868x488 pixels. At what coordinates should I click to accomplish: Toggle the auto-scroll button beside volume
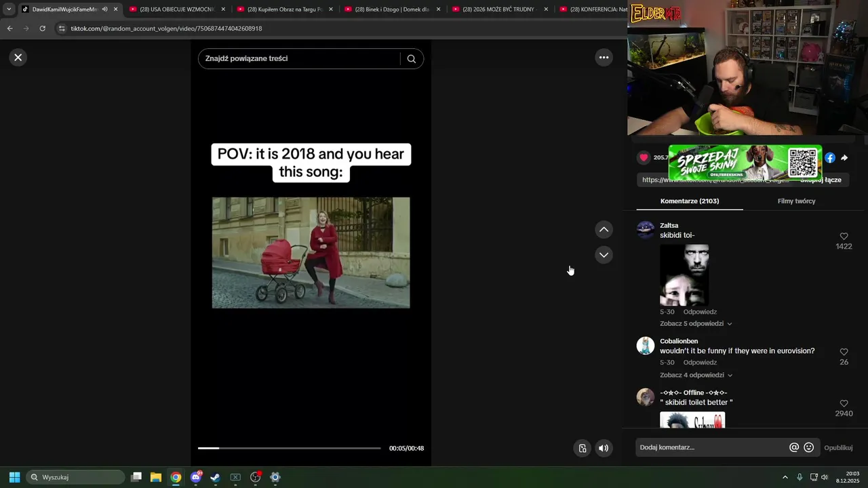coord(582,448)
